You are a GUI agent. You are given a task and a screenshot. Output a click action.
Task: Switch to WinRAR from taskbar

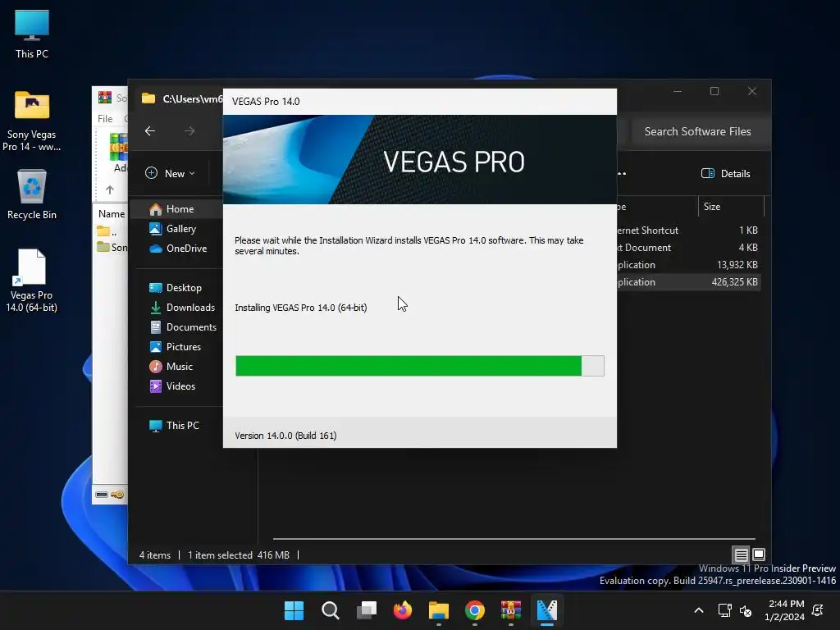pos(510,610)
